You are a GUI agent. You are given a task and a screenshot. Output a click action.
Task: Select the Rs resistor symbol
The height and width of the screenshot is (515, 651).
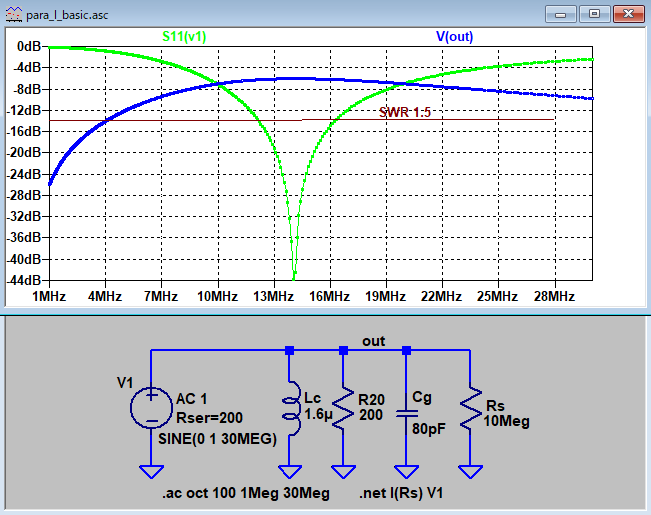[x=470, y=408]
